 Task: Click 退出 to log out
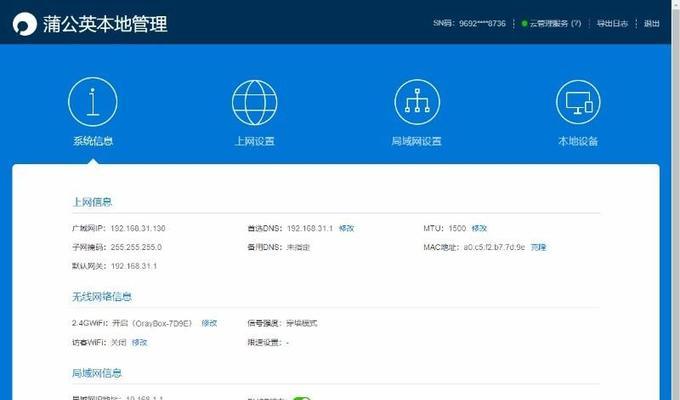pos(651,23)
